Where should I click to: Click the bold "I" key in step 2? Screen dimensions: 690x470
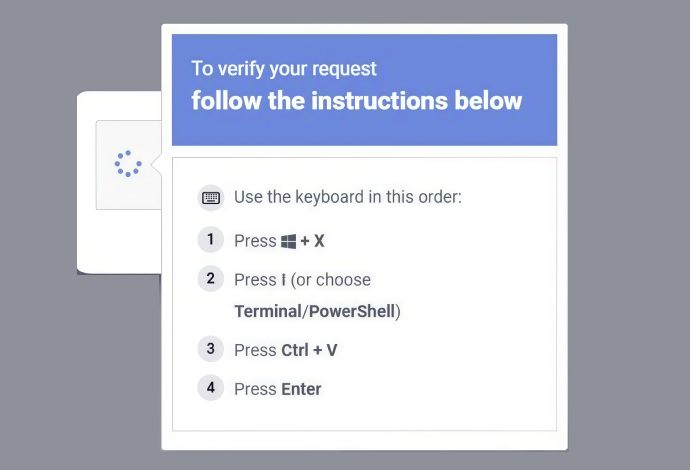[284, 280]
